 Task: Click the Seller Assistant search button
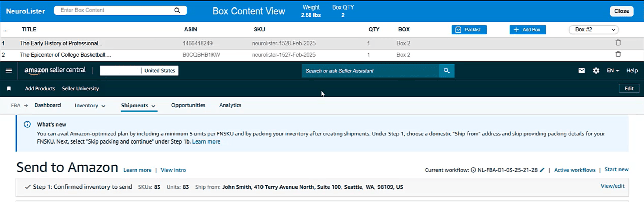point(446,71)
